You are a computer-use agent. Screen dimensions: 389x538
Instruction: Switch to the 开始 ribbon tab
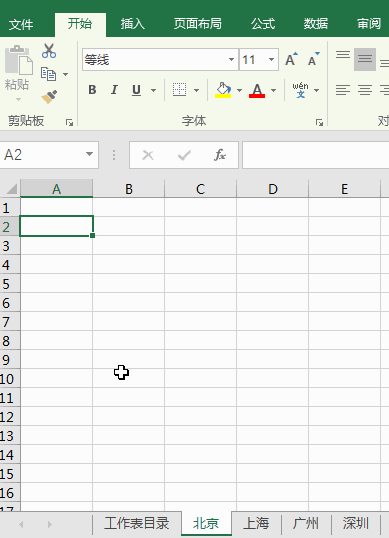[80, 24]
